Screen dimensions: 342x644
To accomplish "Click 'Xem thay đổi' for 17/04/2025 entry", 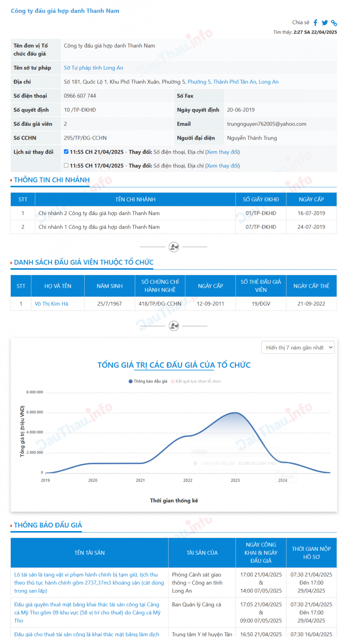I will pyautogui.click(x=223, y=166).
